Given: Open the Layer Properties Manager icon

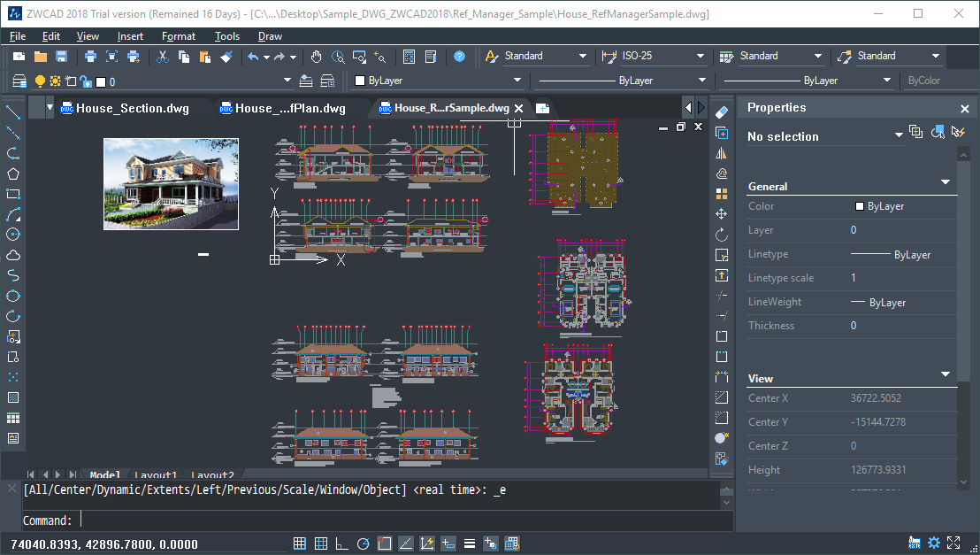Looking at the screenshot, I should pyautogui.click(x=19, y=80).
